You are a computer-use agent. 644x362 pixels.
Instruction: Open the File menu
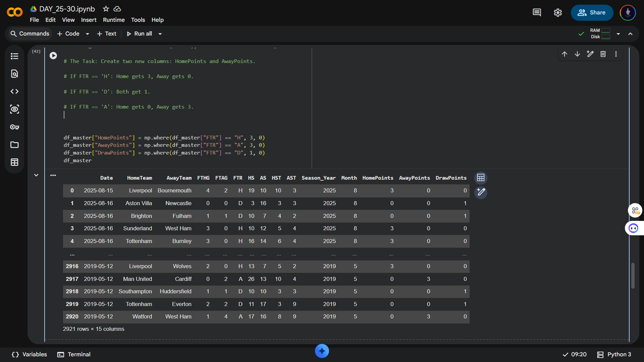pos(34,20)
